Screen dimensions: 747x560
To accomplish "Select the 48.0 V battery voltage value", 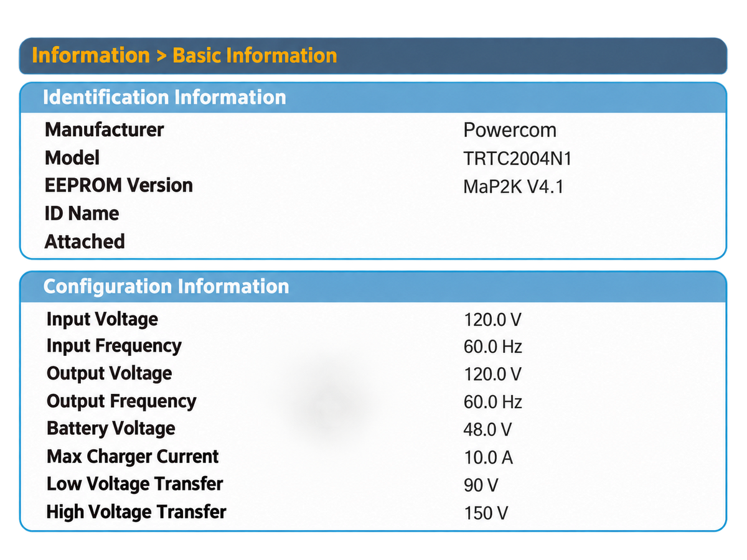I will [487, 430].
